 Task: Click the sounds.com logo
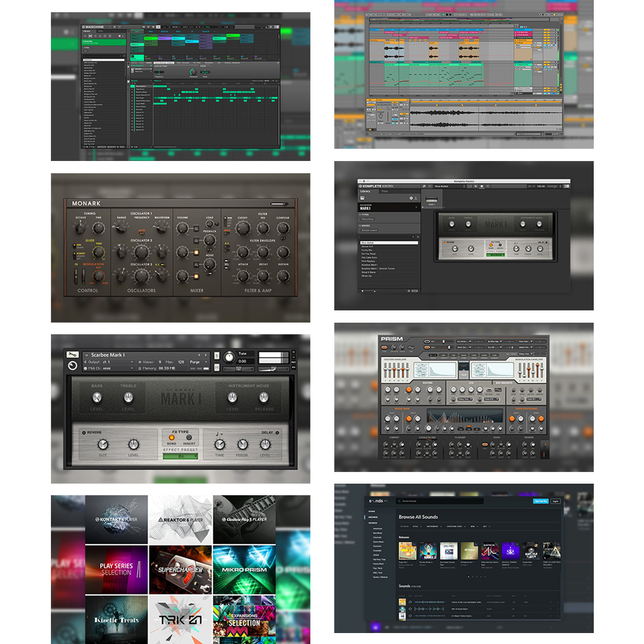[376, 501]
